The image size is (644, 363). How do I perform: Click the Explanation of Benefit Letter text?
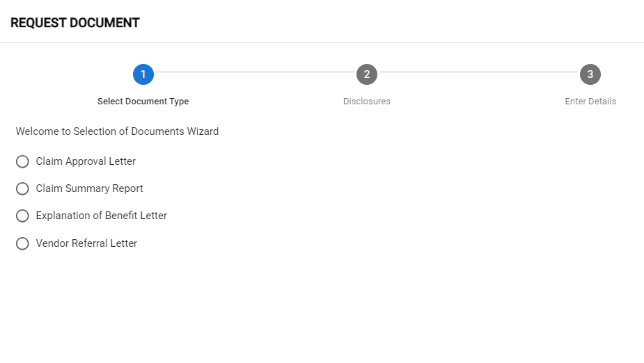(x=102, y=216)
